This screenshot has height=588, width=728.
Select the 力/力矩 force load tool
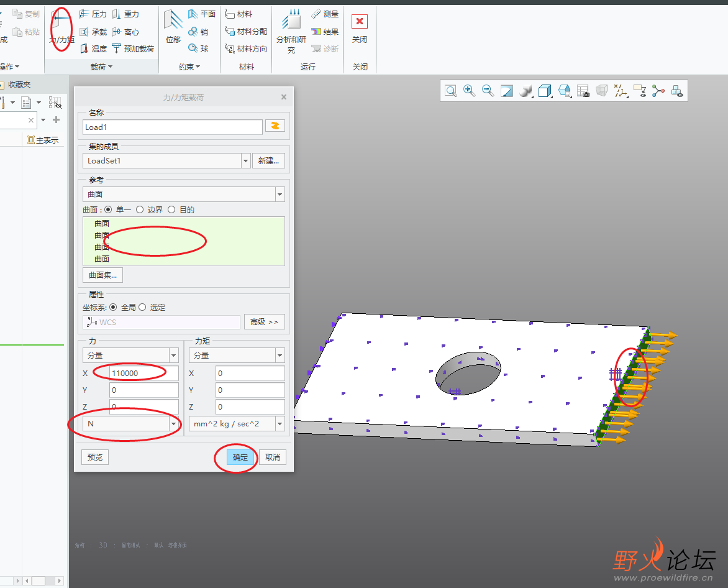click(x=61, y=28)
